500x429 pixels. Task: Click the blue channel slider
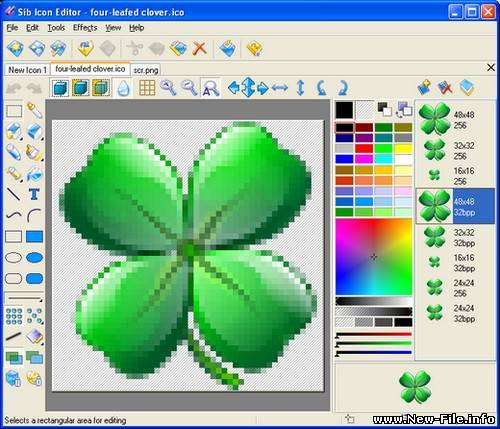click(374, 352)
